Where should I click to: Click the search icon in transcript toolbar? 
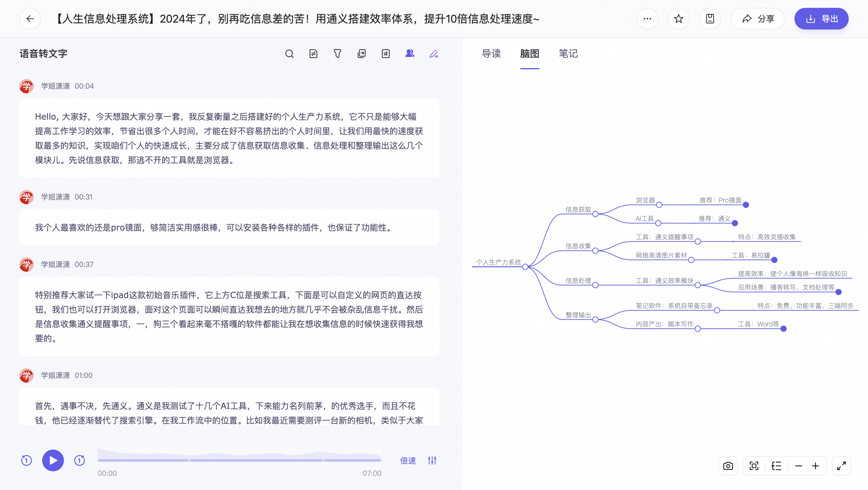tap(289, 54)
